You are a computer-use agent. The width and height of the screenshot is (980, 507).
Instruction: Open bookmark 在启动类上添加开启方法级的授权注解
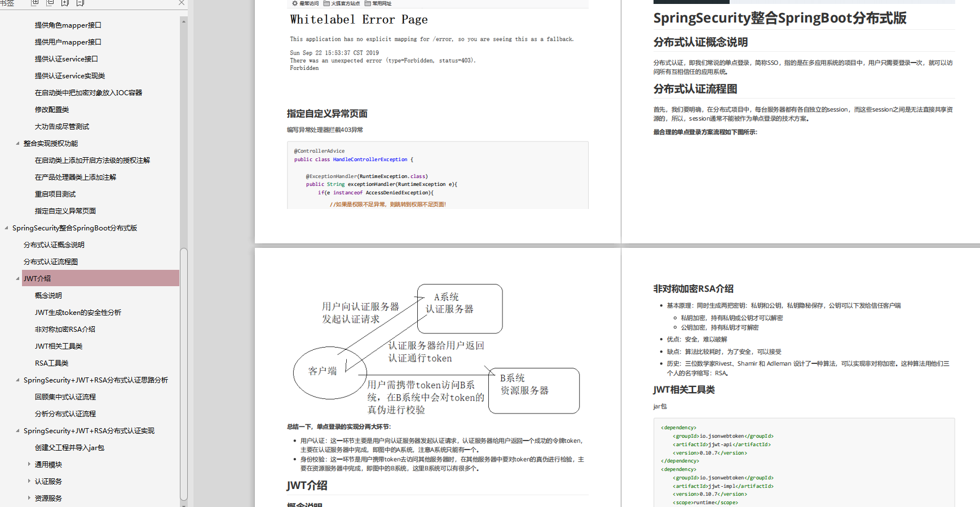92,161
